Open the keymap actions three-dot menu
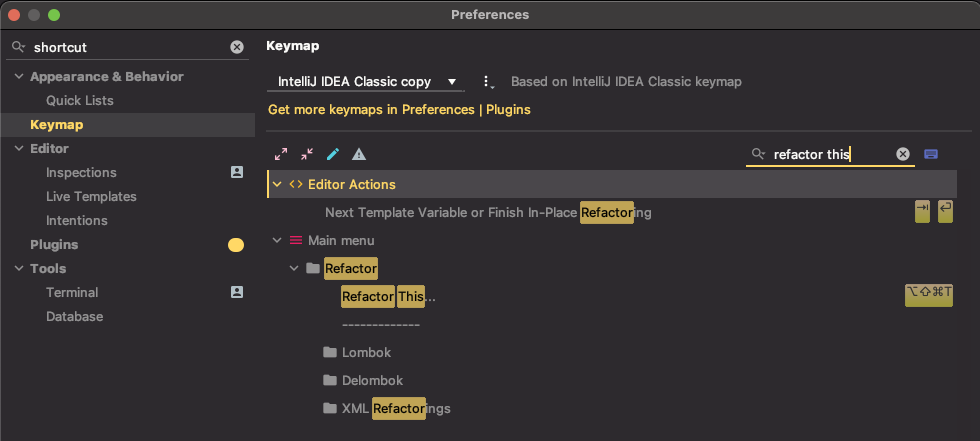The image size is (980, 441). click(x=488, y=82)
